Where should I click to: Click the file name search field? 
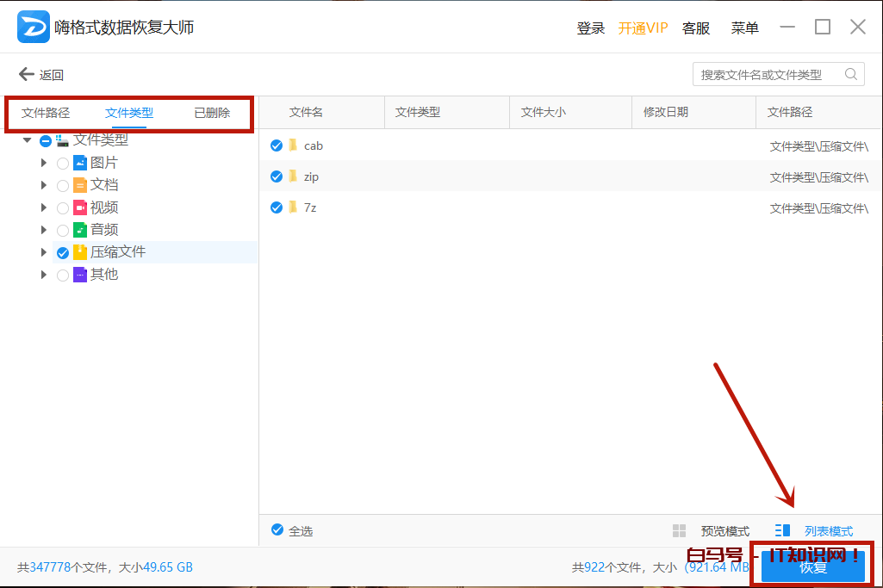pyautogui.click(x=767, y=75)
